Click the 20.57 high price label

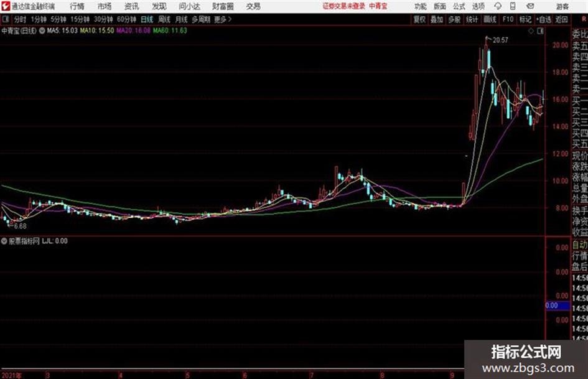tap(501, 40)
